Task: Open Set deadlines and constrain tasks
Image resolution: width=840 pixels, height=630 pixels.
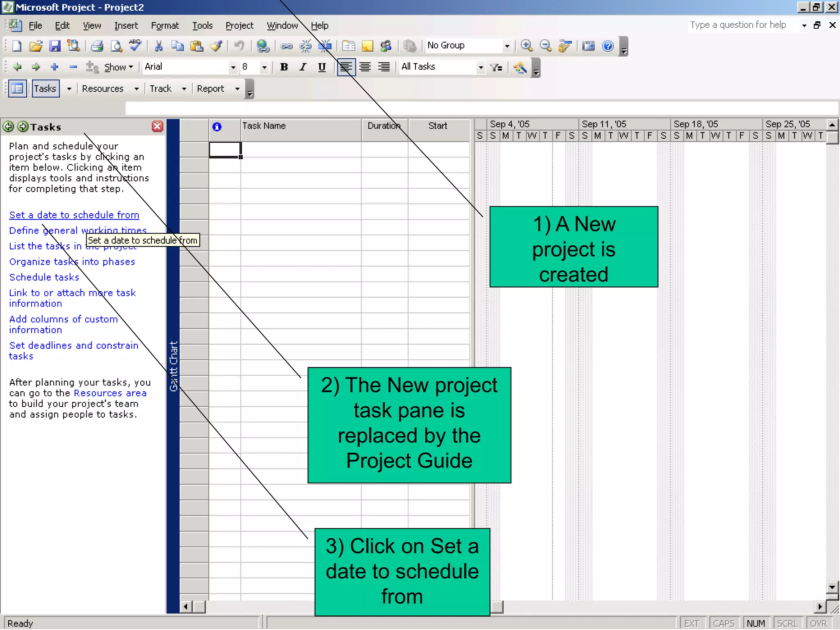Action: tap(74, 351)
